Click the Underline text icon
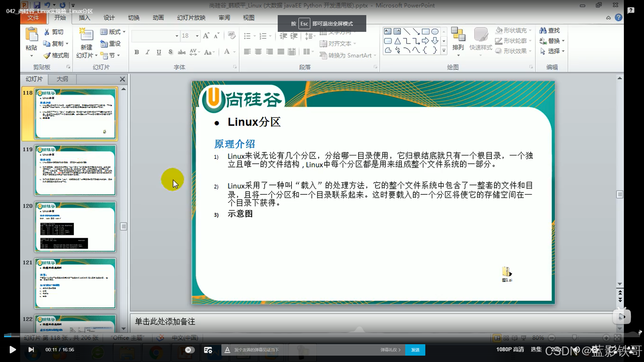 159,52
